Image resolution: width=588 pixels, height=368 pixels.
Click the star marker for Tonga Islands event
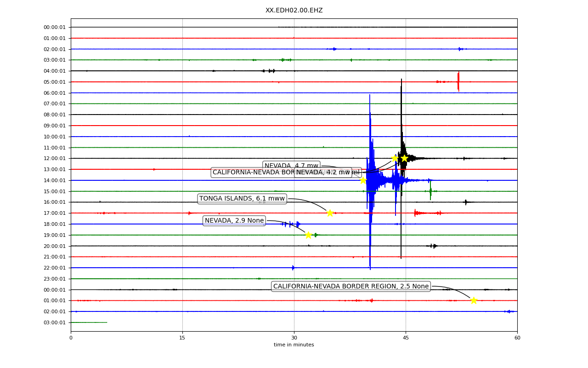(330, 213)
